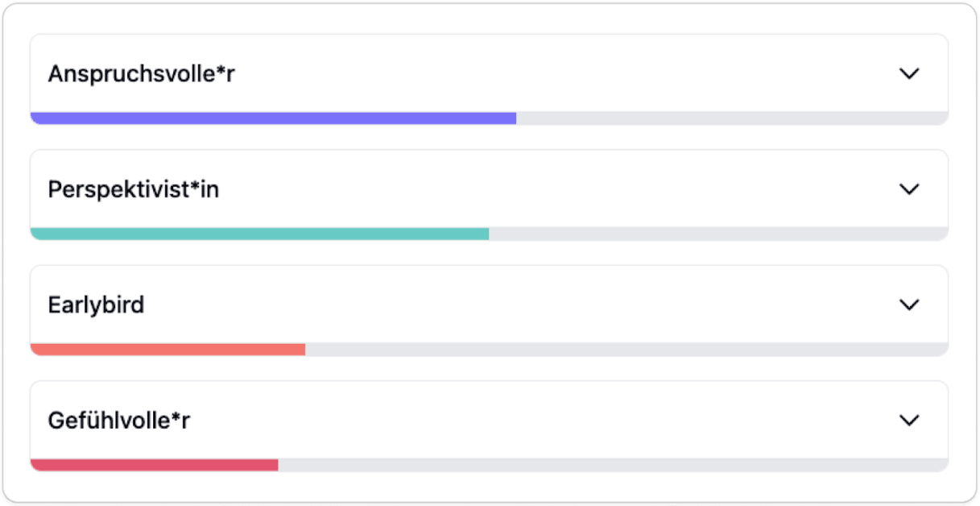Viewport: 980px width, 506px height.
Task: Click the purple filled progress bar
Action: [x=273, y=118]
